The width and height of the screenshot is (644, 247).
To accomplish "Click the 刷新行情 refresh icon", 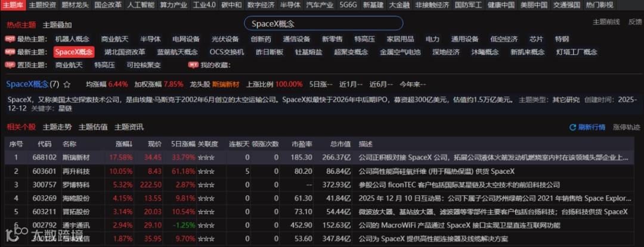I will [572, 127].
